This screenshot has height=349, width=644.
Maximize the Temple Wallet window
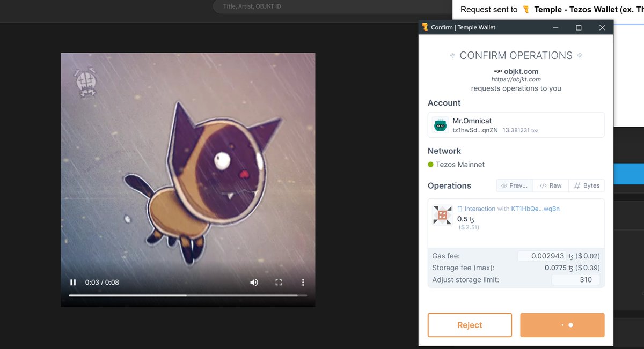579,28
